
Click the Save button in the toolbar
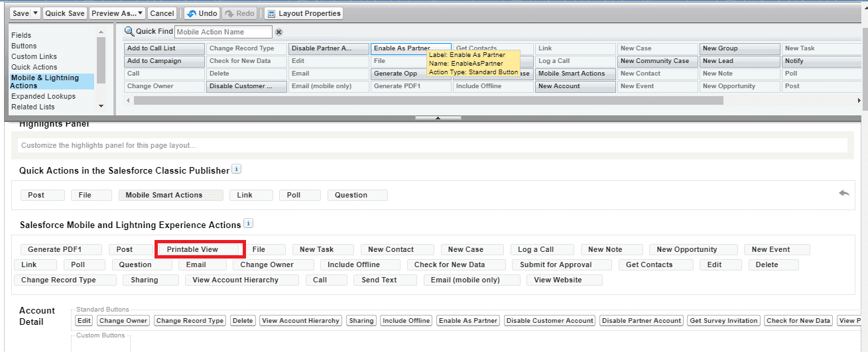[21, 13]
